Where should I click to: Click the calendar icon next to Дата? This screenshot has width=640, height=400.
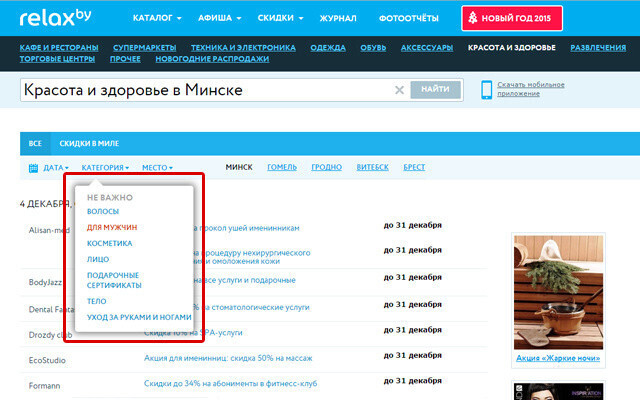33,168
